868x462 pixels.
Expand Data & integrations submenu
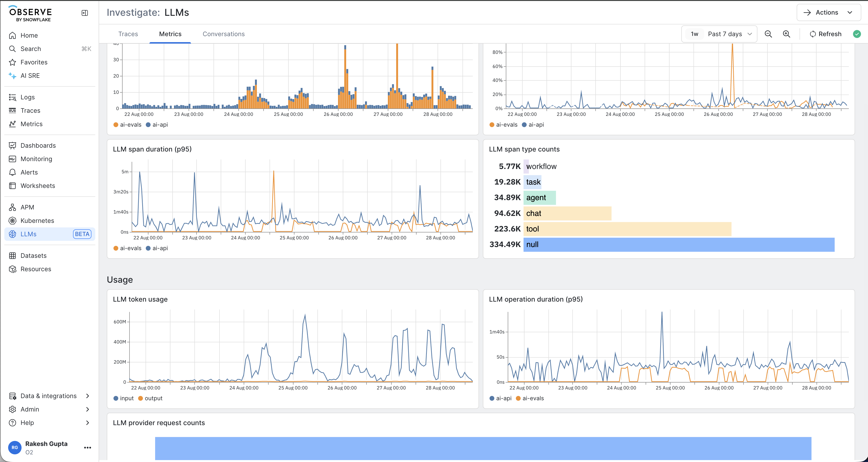50,396
